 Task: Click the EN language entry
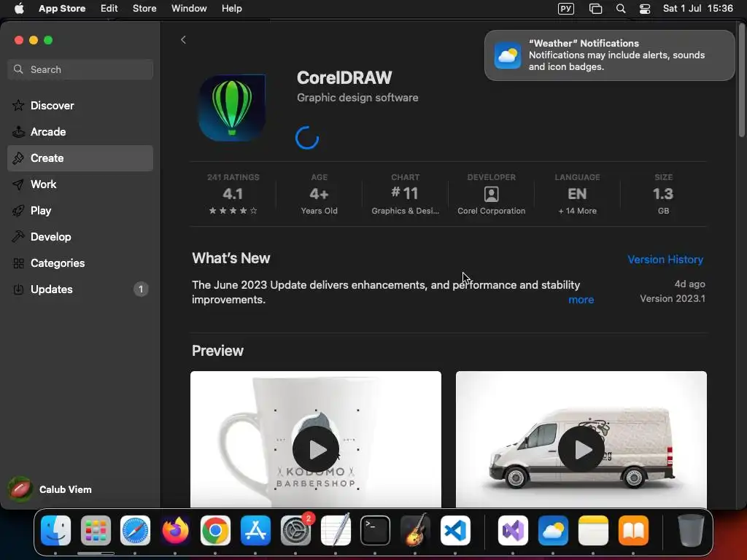coord(577,194)
